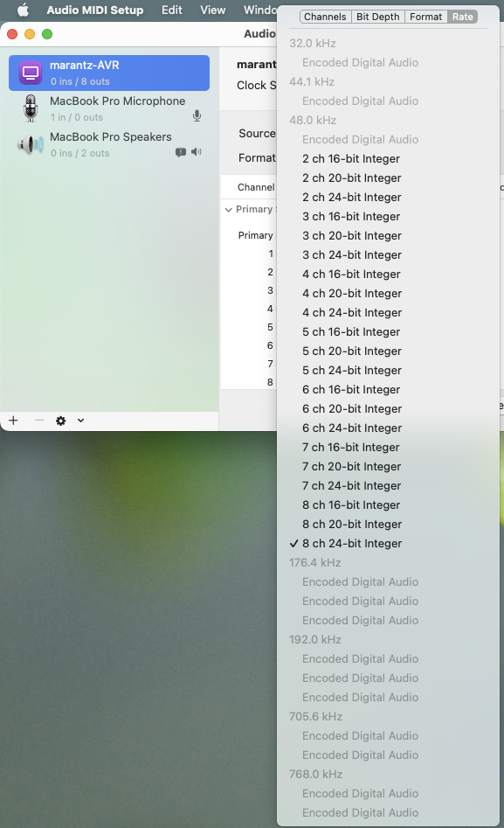Select the Rate sorting segment

462,17
